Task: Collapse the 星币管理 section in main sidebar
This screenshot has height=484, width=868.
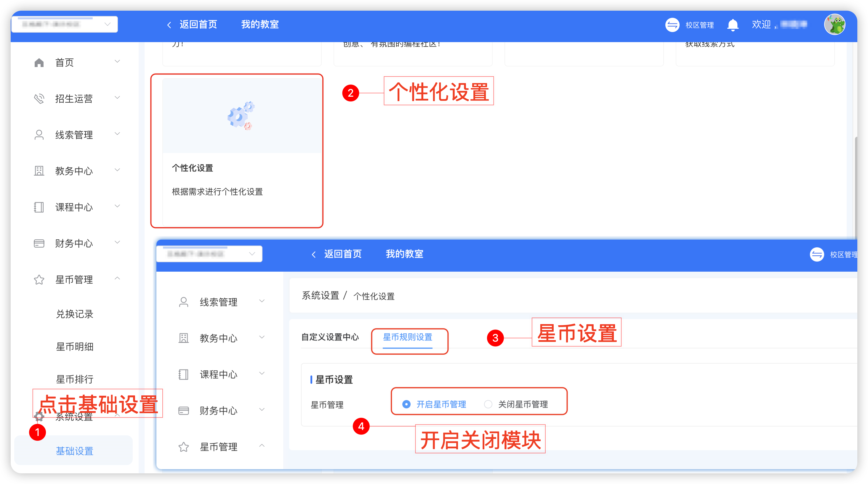Action: (x=117, y=278)
